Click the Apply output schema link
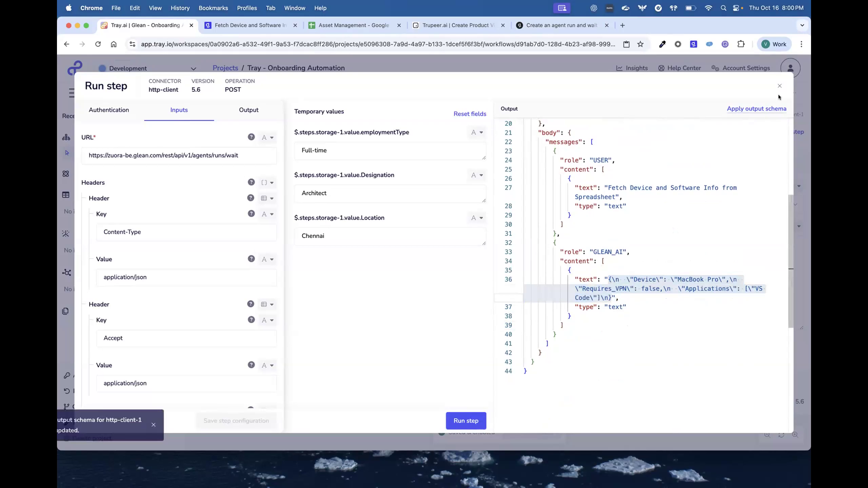 [756, 108]
